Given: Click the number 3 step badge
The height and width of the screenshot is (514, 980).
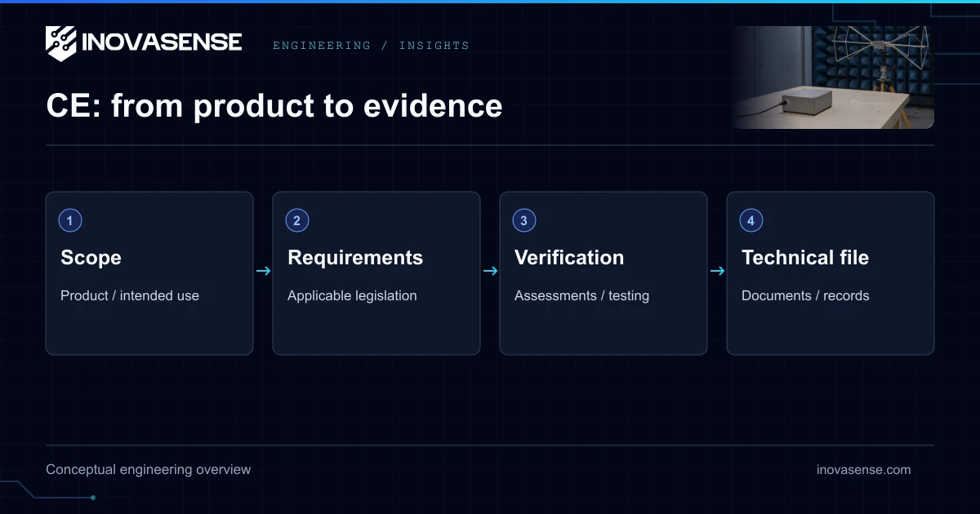Looking at the screenshot, I should tap(523, 220).
